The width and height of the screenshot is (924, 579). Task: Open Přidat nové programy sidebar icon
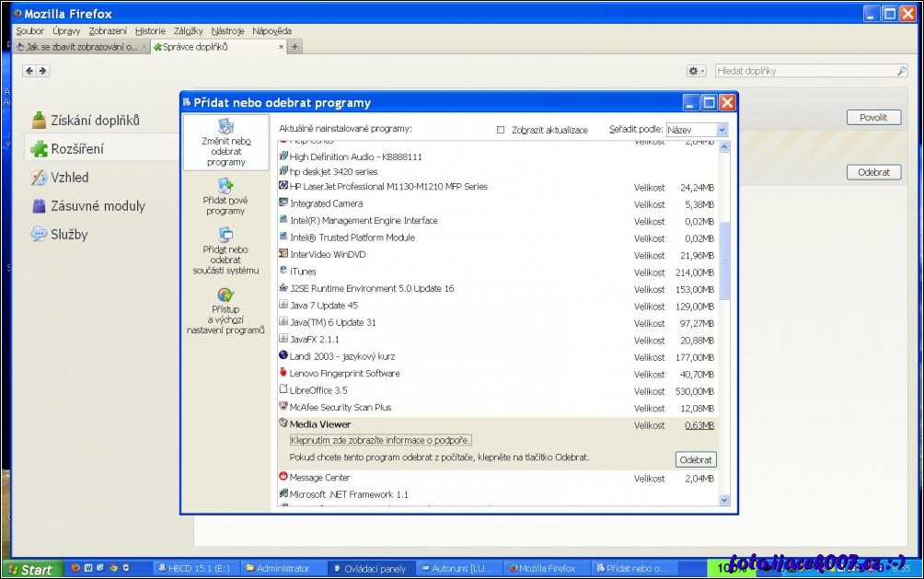(225, 185)
